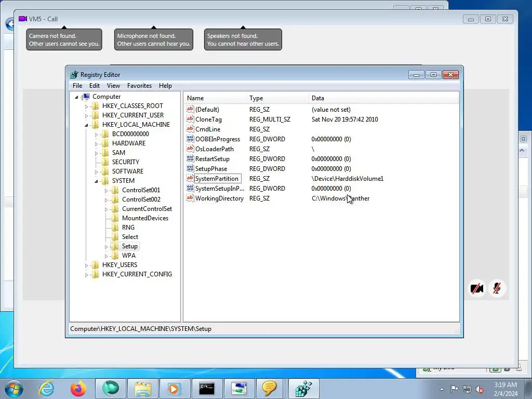Click the muted volume tray icon
Viewport: 532px width, 399px height.
[x=480, y=389]
